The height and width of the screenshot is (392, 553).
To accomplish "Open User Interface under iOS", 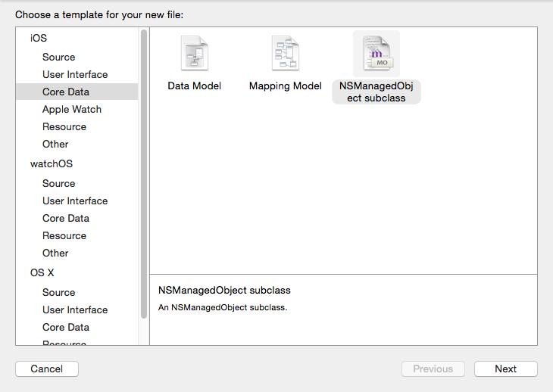I will [75, 74].
